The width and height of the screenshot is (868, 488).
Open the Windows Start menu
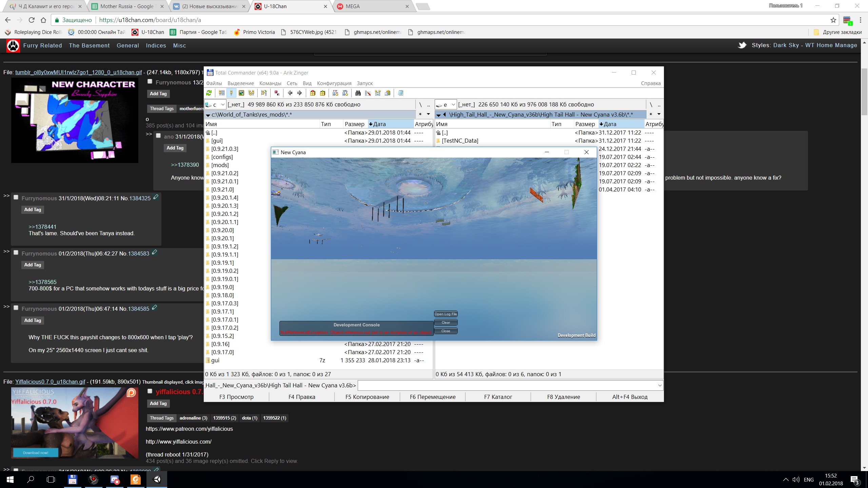[10, 479]
